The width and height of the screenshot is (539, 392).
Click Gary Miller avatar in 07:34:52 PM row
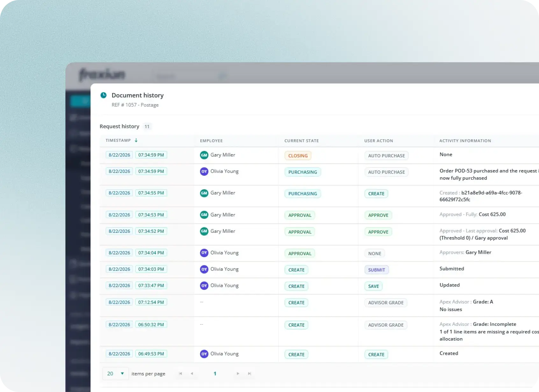[x=204, y=231]
